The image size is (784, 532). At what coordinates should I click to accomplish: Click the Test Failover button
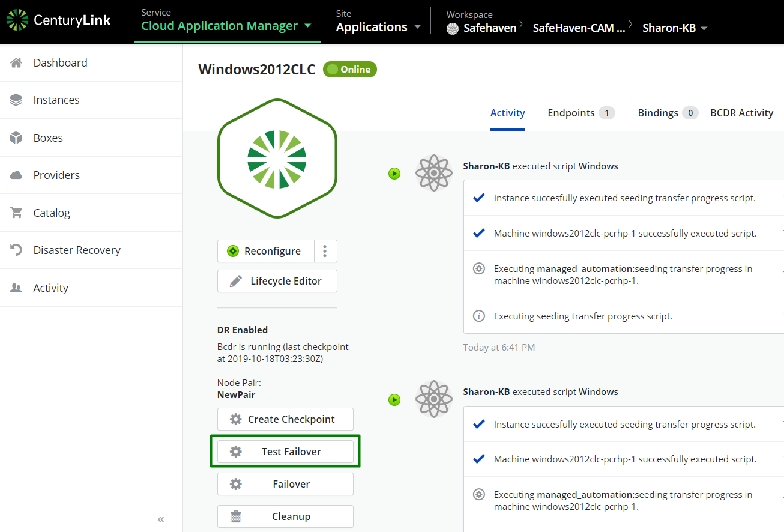click(285, 452)
